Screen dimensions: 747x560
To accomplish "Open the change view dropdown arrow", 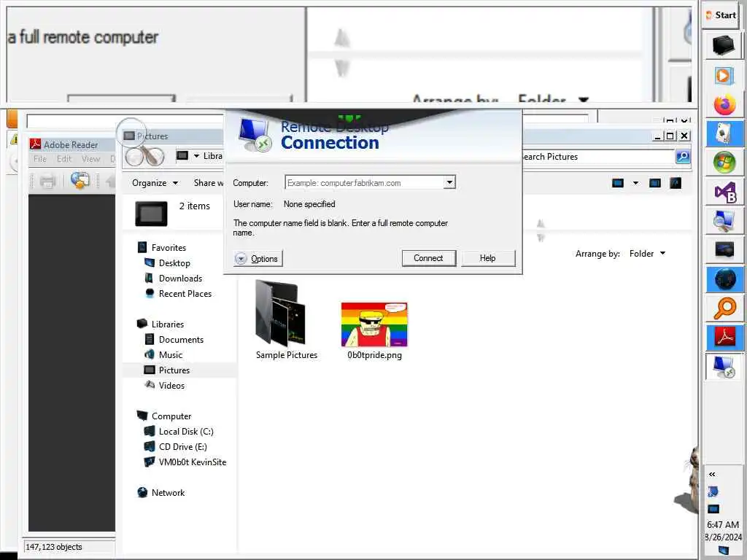I will pos(635,183).
